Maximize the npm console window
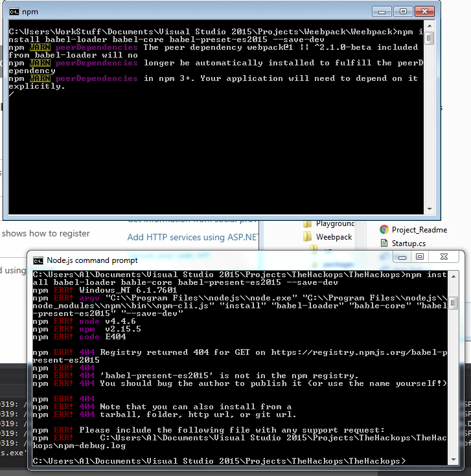 [x=403, y=12]
